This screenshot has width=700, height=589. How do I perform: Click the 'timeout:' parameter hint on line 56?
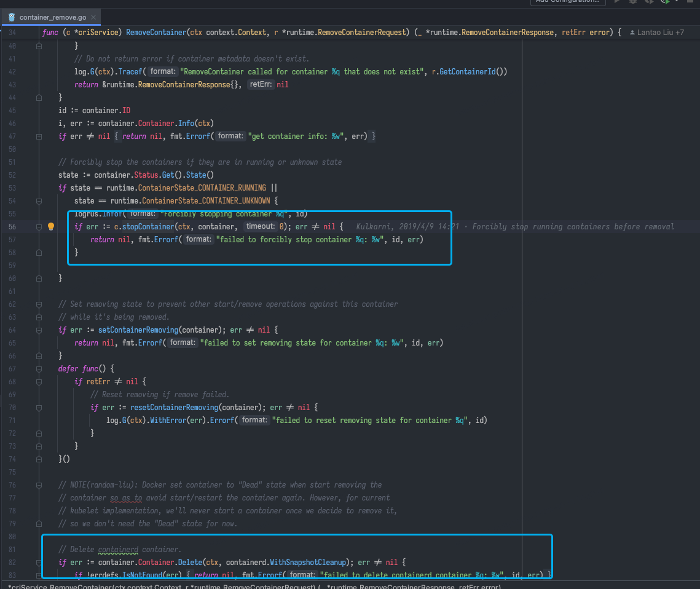click(260, 226)
